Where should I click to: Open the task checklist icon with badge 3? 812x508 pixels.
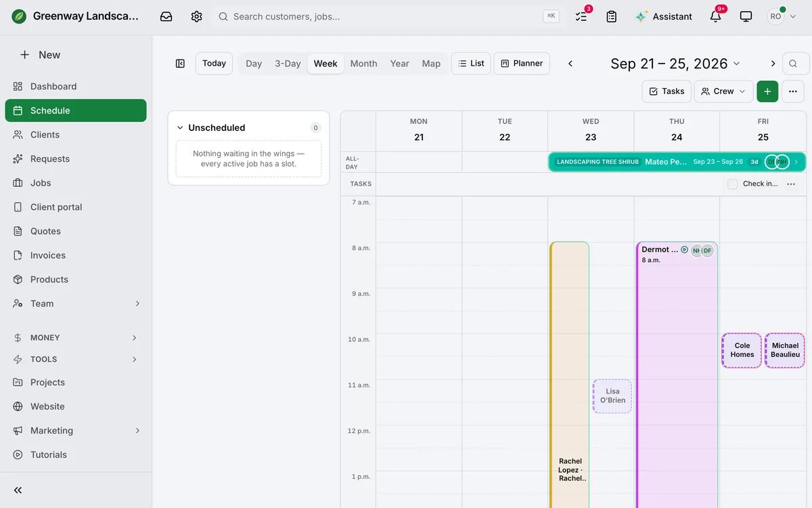(x=581, y=16)
